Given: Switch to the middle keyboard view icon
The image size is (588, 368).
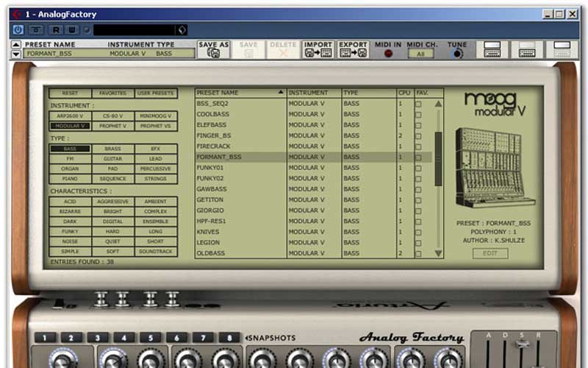Looking at the screenshot, I should 527,49.
